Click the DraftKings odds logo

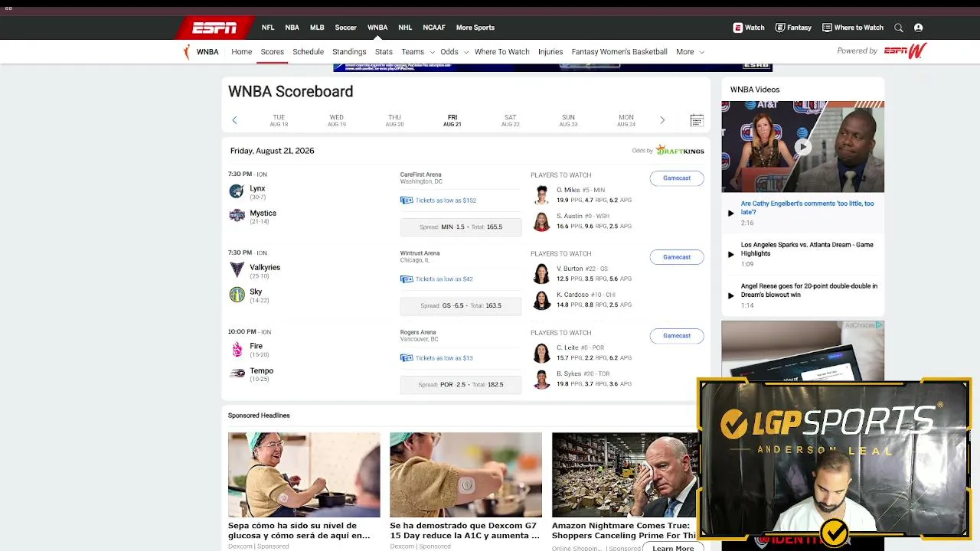pyautogui.click(x=680, y=150)
